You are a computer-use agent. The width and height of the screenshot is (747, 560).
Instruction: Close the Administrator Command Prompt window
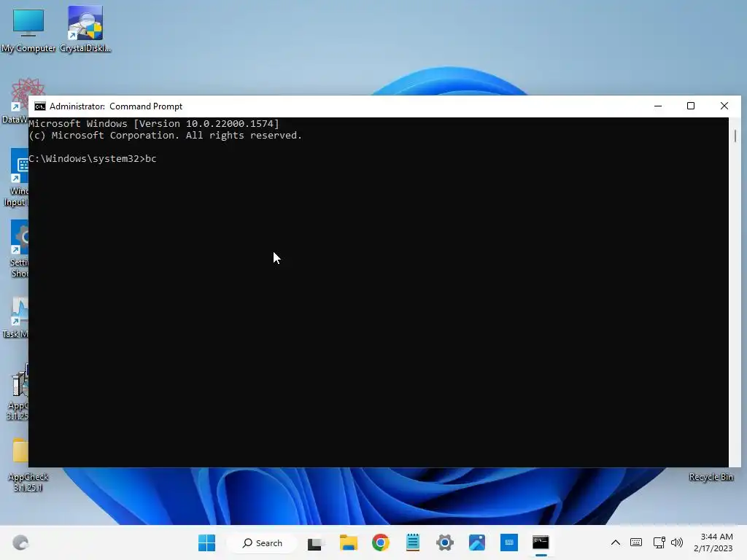point(724,106)
